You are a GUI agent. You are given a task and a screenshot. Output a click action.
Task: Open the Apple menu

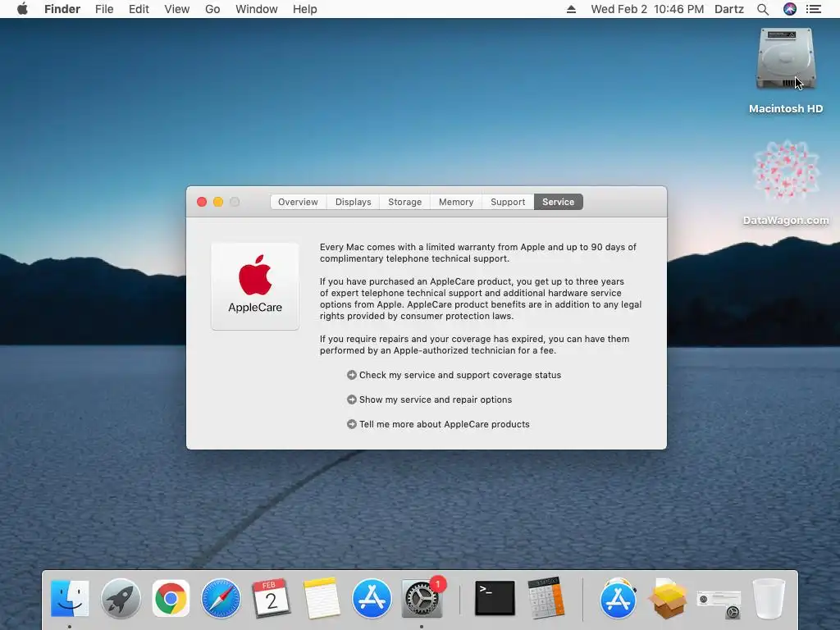click(22, 9)
